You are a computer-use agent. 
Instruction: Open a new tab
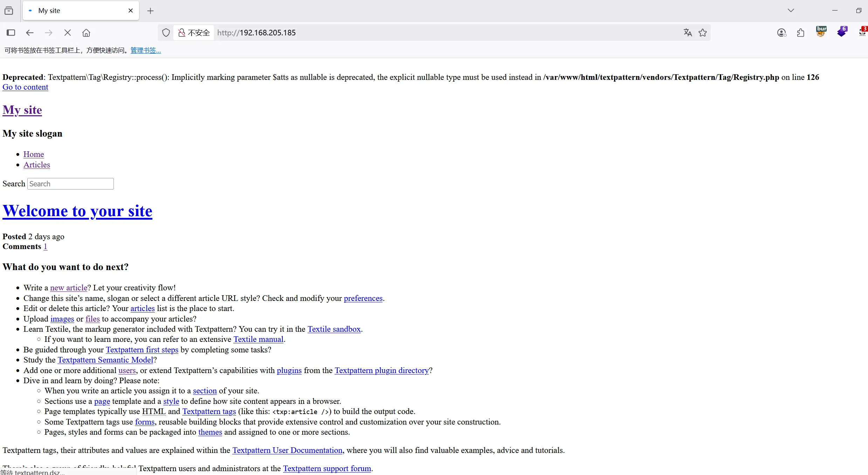(150, 11)
